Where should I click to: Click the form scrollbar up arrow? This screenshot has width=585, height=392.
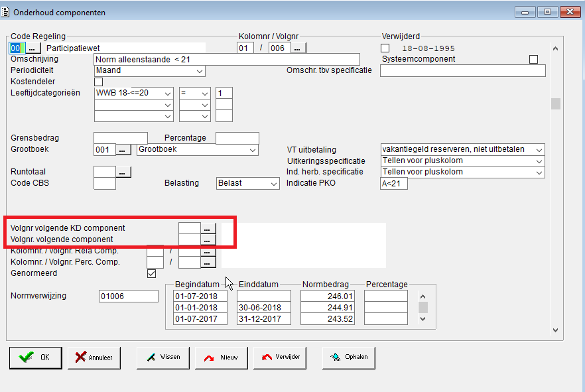point(556,48)
